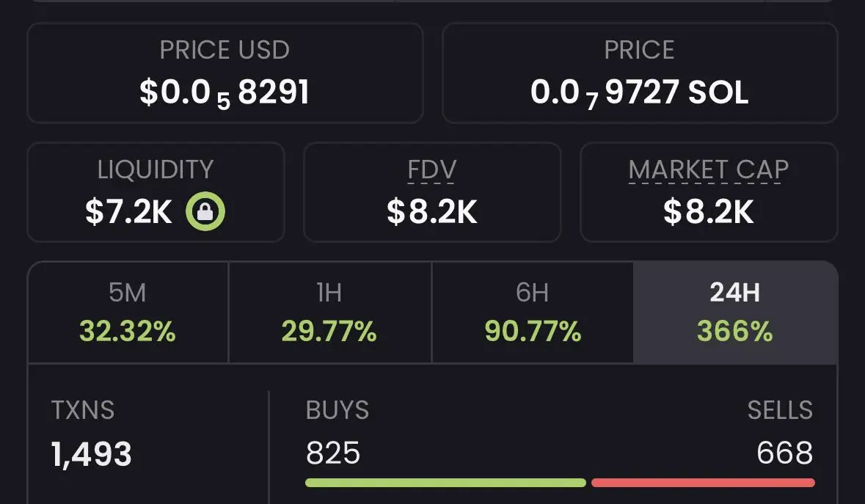Click the 668 sells count

(x=784, y=453)
